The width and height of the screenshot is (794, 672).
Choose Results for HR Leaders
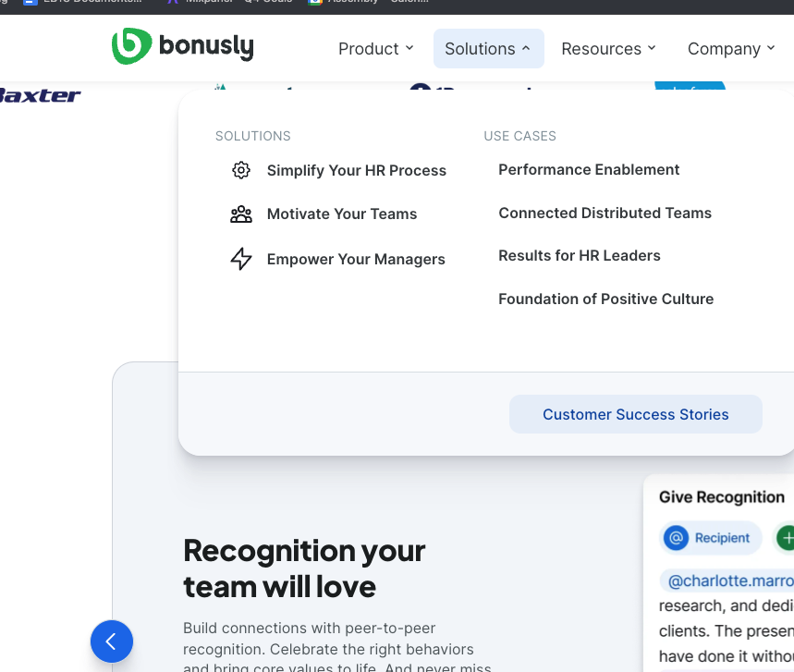(580, 256)
